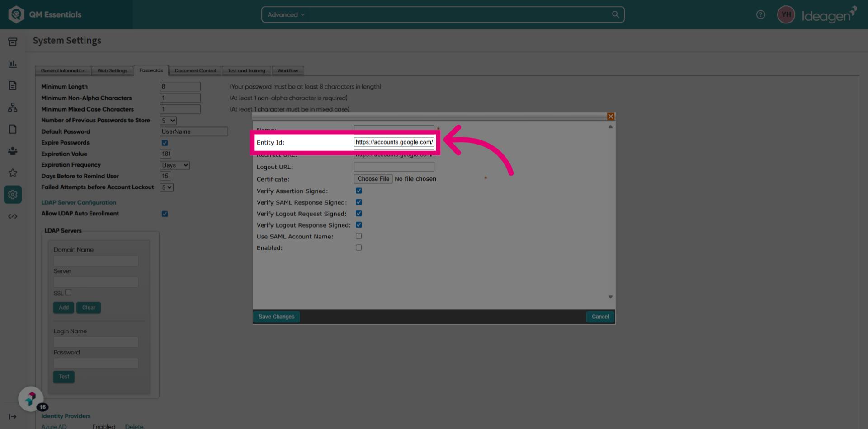Click the QM Essentials logo icon
The image size is (868, 429).
[16, 14]
